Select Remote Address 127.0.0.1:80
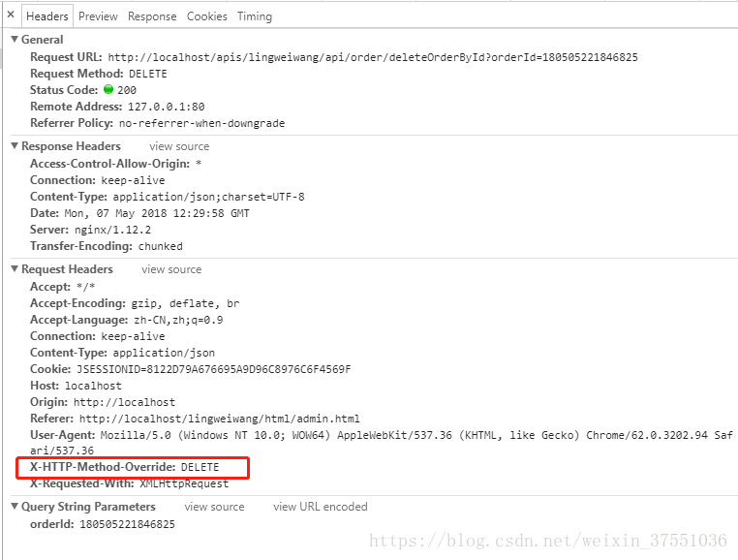This screenshot has height=560, width=738. [x=166, y=107]
